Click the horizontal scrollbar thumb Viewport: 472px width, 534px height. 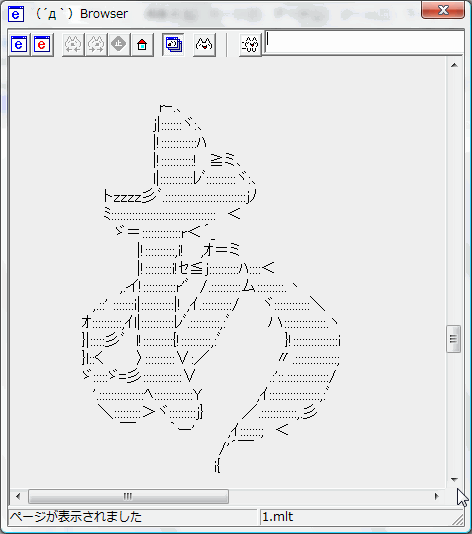(x=128, y=496)
